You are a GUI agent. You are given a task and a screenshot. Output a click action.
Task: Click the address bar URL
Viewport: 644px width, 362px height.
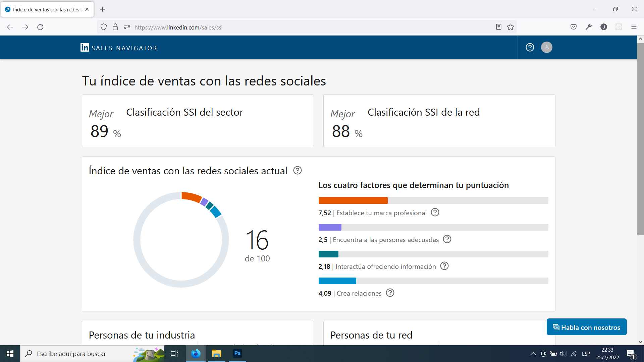pyautogui.click(x=178, y=27)
